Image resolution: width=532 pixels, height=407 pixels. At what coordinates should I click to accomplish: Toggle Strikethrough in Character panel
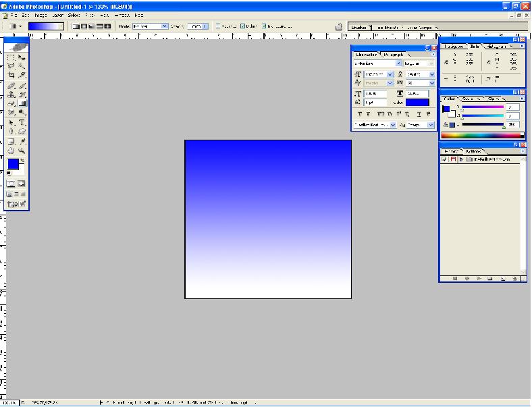[428, 114]
